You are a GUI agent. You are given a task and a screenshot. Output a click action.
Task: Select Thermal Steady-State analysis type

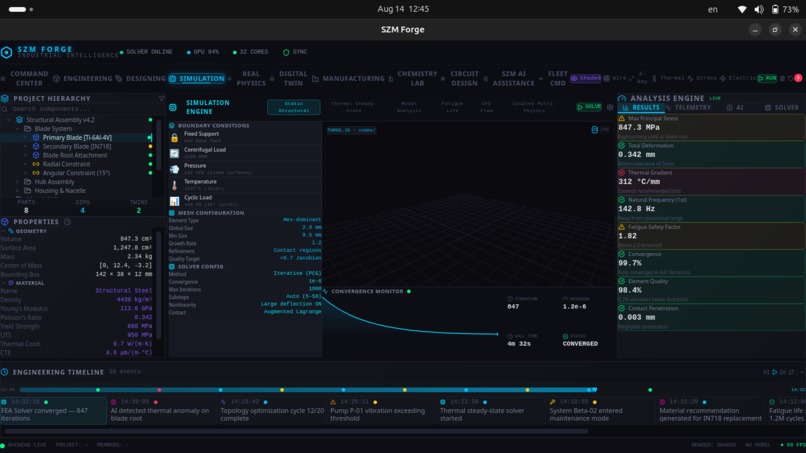[354, 107]
